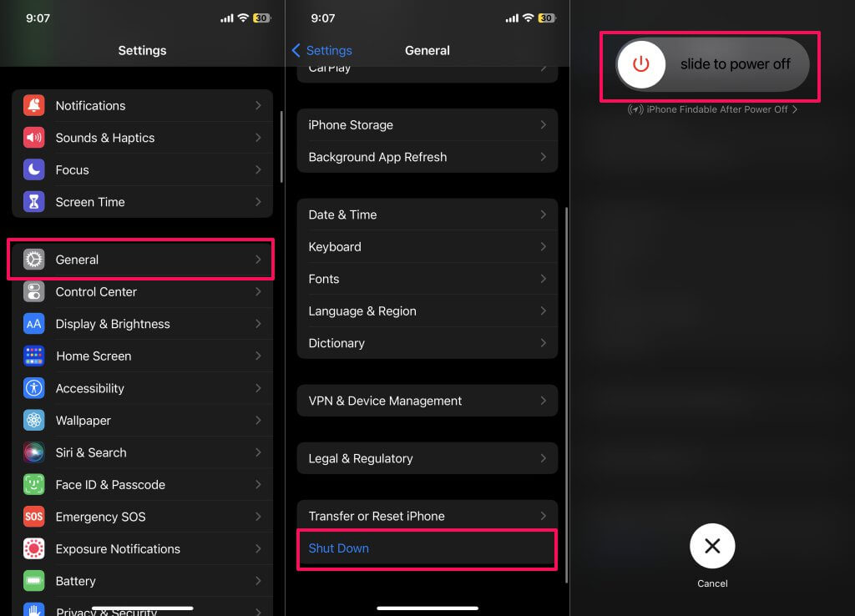This screenshot has height=616, width=855.
Task: Open Date & Time row chevron
Action: point(543,215)
